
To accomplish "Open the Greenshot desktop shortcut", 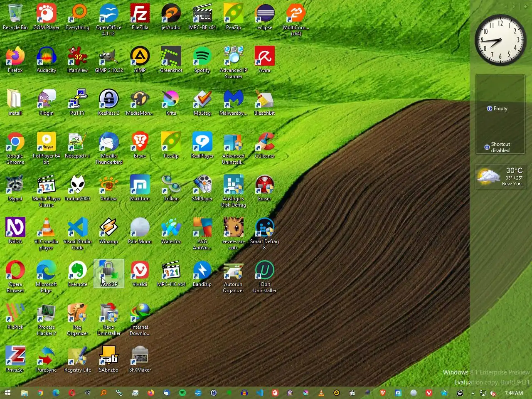I will click(171, 60).
